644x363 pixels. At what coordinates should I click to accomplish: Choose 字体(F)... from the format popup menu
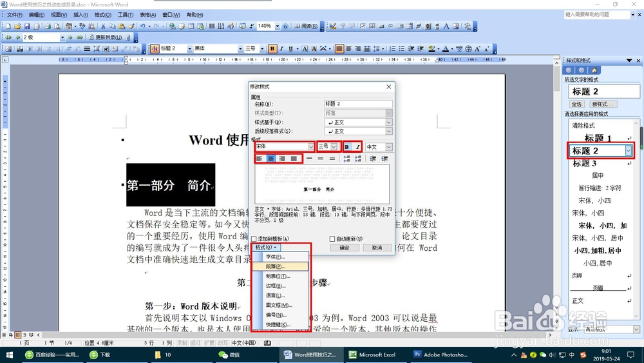280,257
